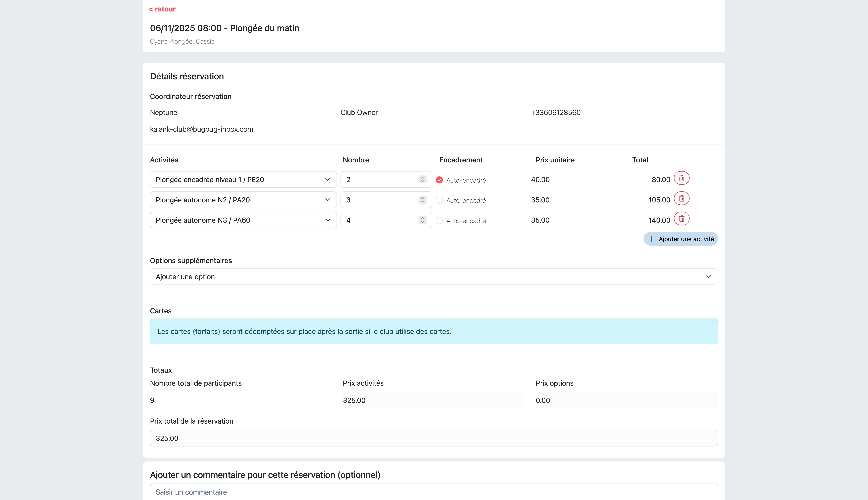Open the Plongée autonome N3 / PA60 dropdown
Screen dimensions: 868x500
click(x=243, y=220)
